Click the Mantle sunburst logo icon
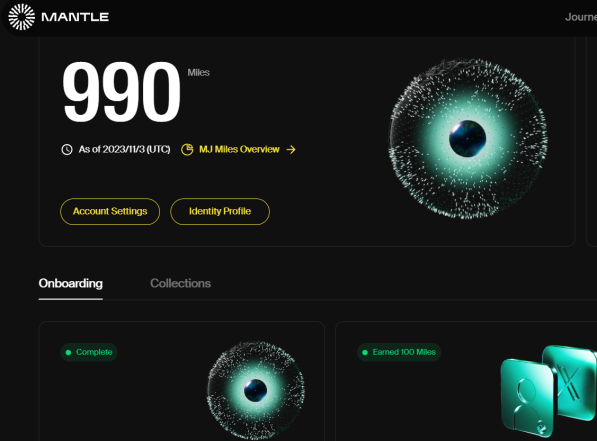Viewport: 597px width, 441px height. point(22,17)
